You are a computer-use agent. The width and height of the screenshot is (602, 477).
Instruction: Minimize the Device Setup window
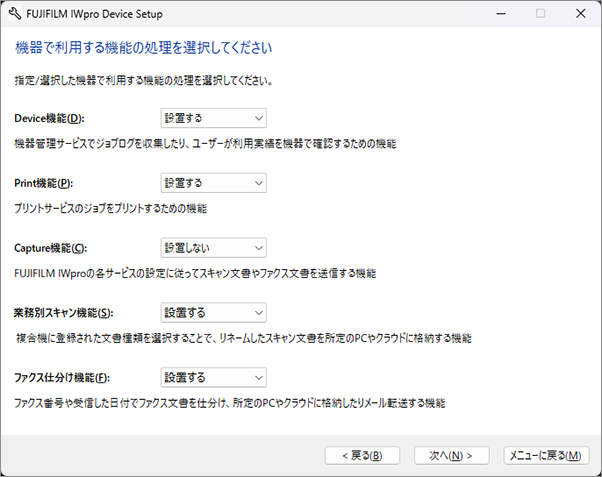point(501,14)
